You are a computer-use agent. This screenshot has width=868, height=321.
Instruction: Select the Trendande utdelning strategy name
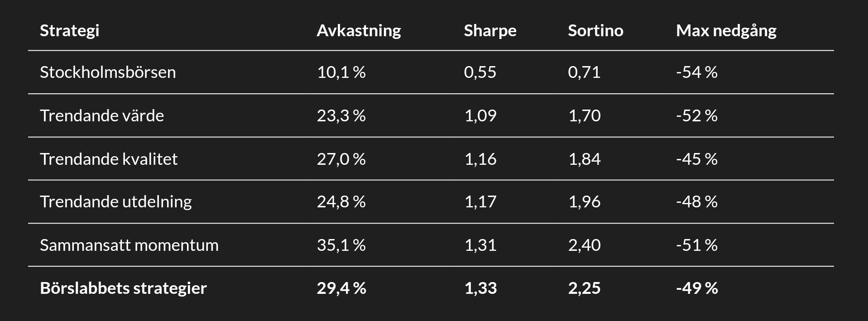point(116,202)
